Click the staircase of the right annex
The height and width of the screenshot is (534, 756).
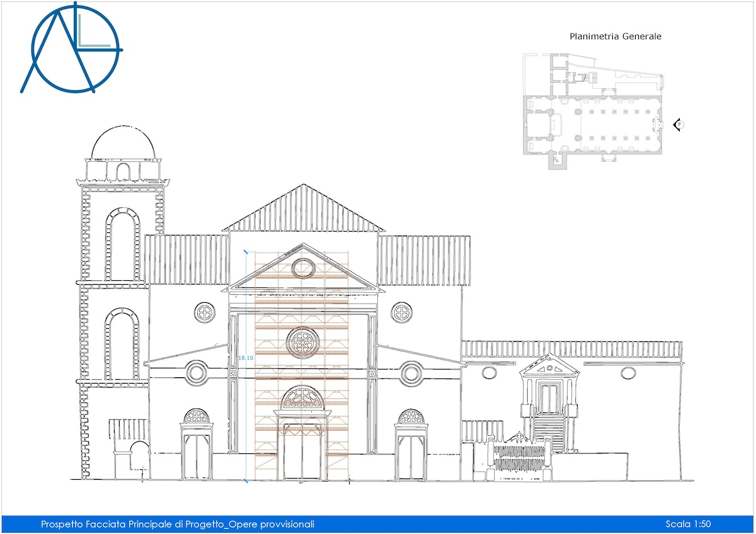pyautogui.click(x=549, y=431)
